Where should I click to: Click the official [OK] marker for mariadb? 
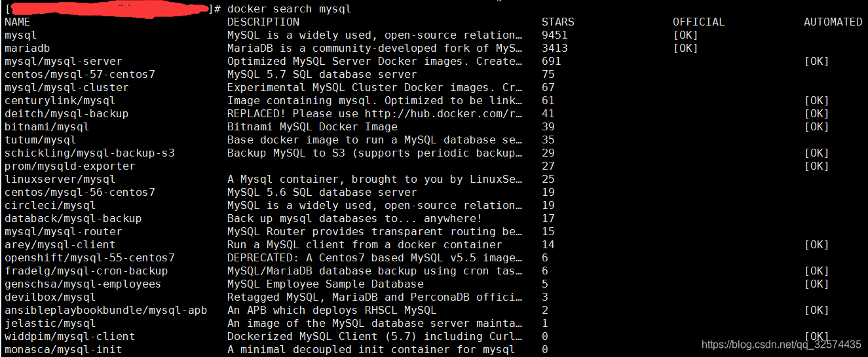[686, 48]
